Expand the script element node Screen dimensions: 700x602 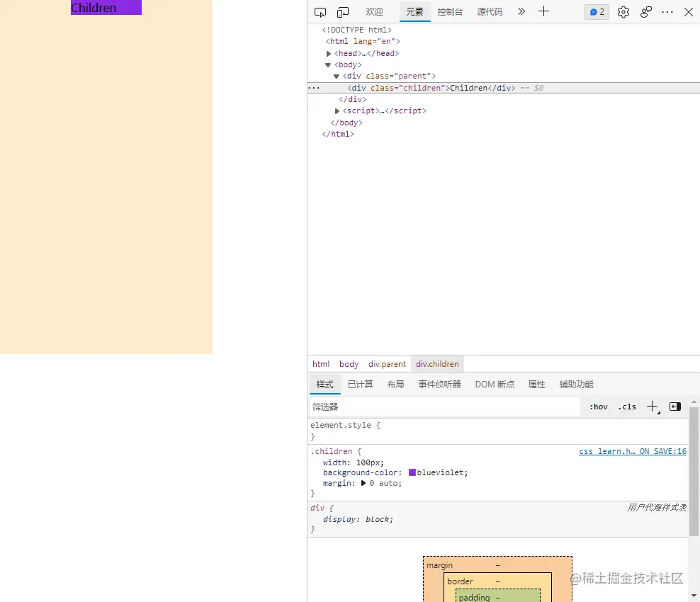337,111
